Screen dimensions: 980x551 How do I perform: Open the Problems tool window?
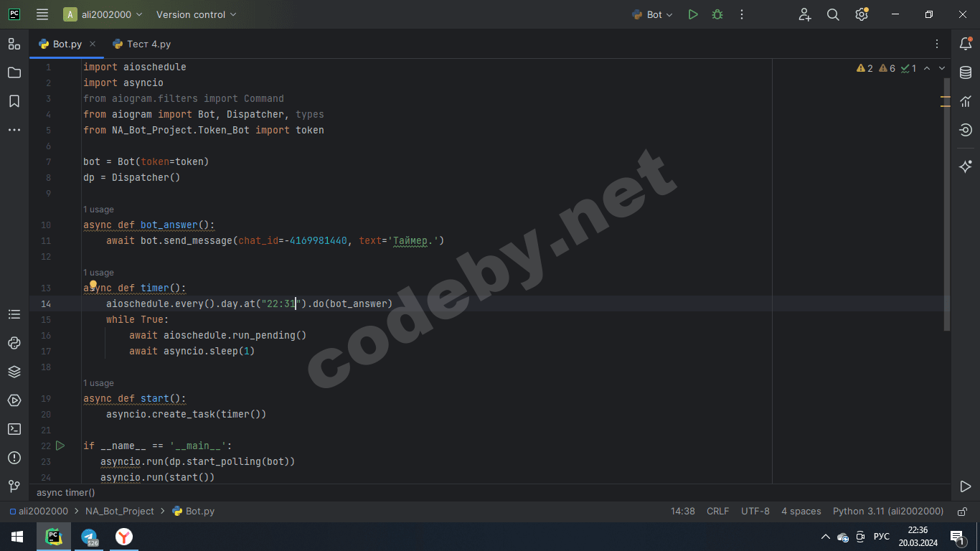pyautogui.click(x=14, y=458)
